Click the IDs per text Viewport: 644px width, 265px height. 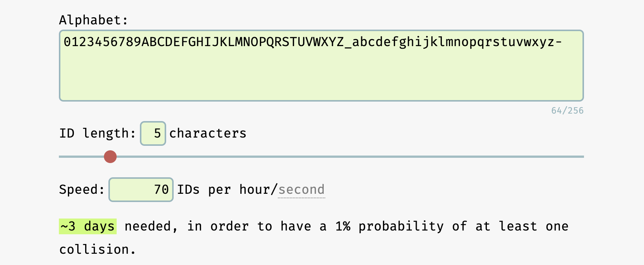pos(204,190)
